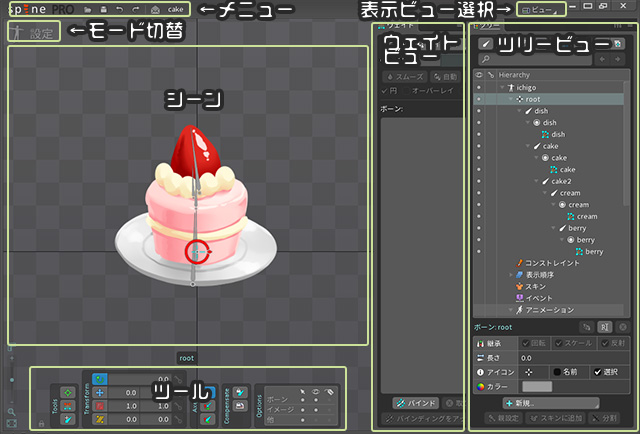Select the Scale tool in Transform section

pyautogui.click(x=99, y=408)
